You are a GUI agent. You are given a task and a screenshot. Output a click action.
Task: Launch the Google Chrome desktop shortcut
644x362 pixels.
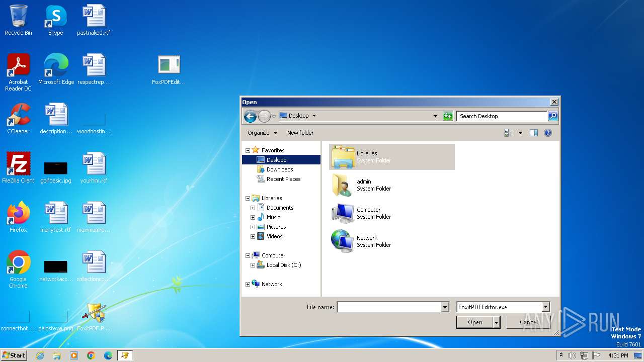coord(18,269)
